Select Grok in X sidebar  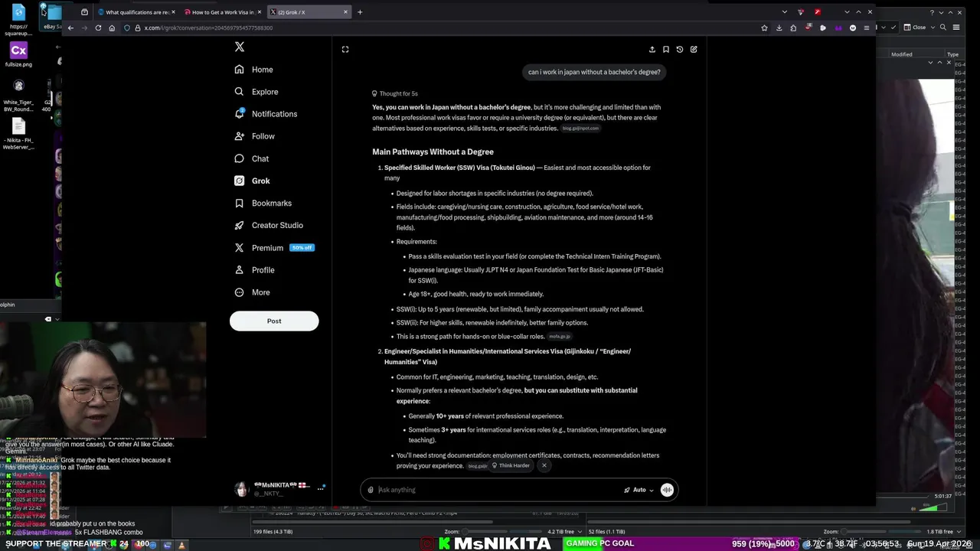pos(253,181)
